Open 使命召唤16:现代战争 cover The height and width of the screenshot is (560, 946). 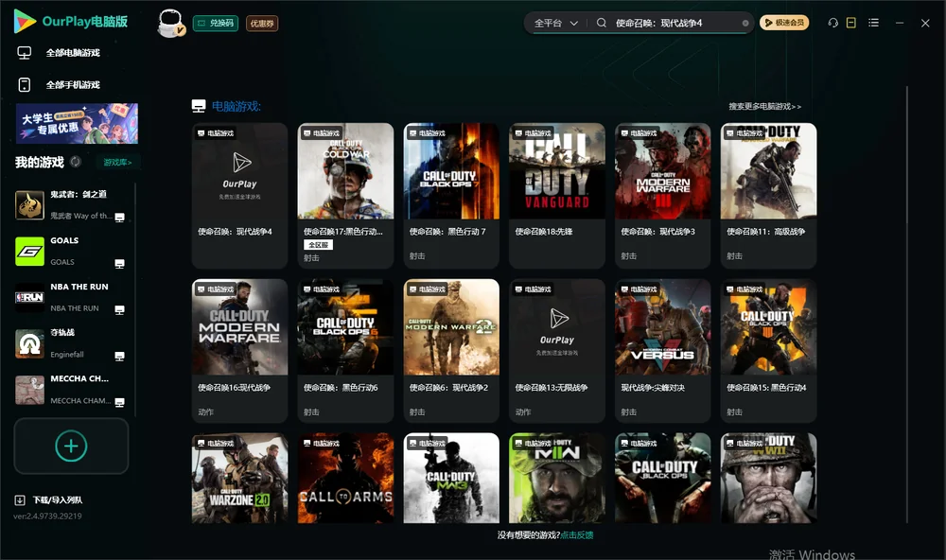coord(239,327)
